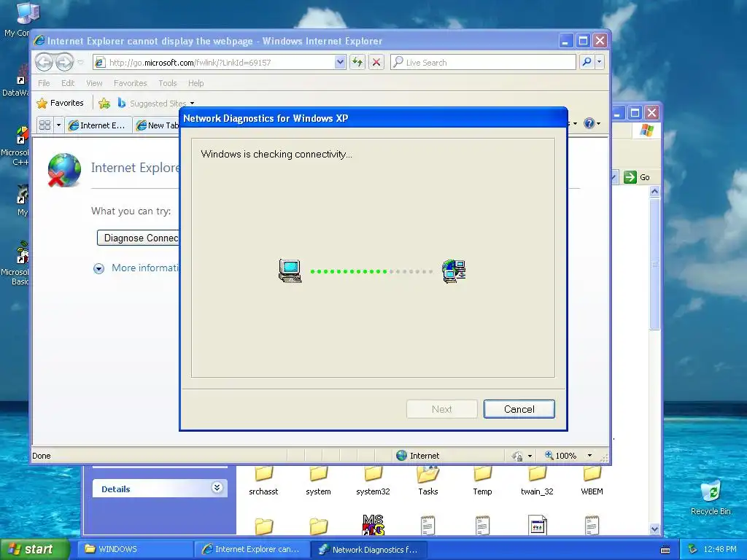
Task: Open the Edit menu in Internet Explorer
Action: 68,83
